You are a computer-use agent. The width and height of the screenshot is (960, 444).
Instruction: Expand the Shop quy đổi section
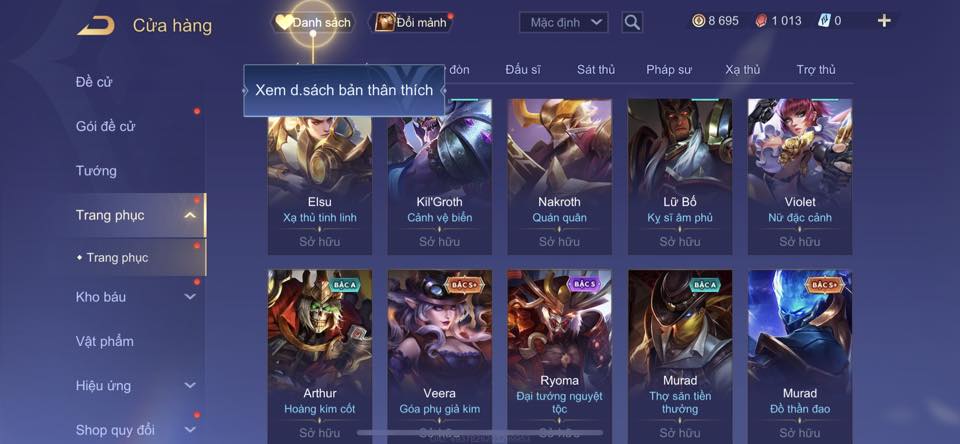[x=190, y=430]
